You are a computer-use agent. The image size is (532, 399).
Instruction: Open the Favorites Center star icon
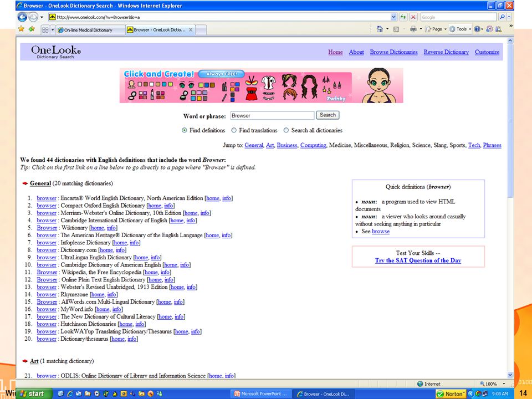(x=22, y=29)
